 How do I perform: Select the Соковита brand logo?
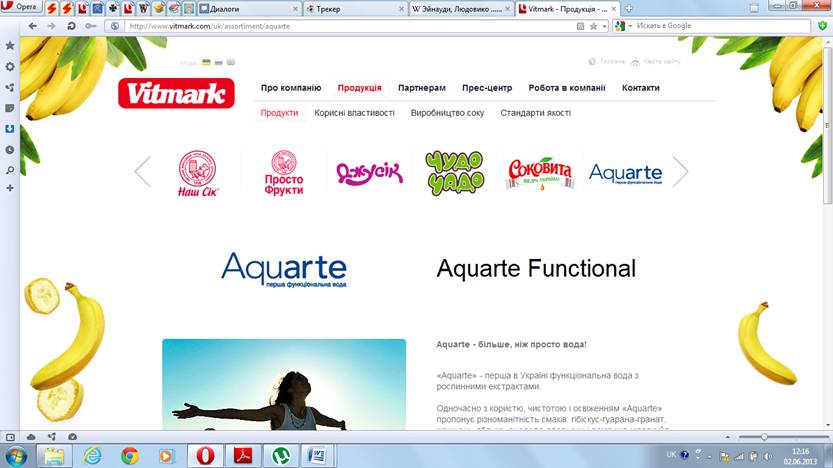[540, 173]
